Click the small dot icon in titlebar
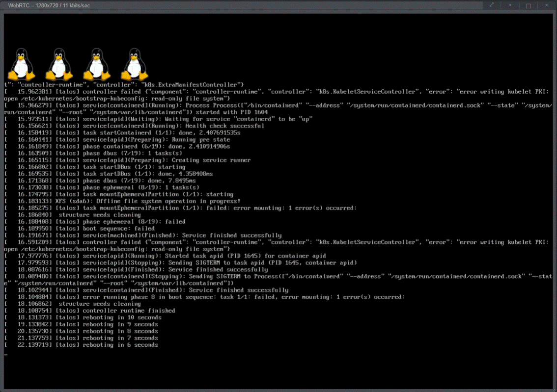The image size is (557, 392). [511, 5]
